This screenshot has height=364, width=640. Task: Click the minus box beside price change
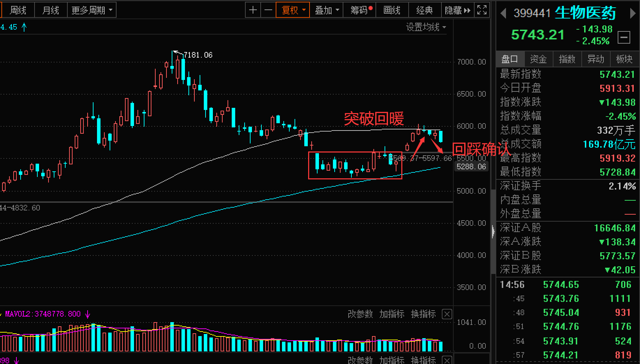[624, 37]
